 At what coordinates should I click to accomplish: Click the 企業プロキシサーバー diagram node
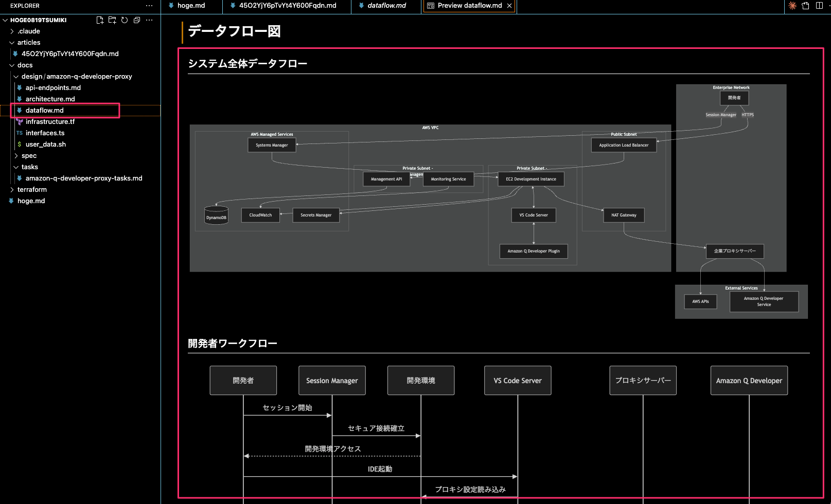tap(735, 251)
